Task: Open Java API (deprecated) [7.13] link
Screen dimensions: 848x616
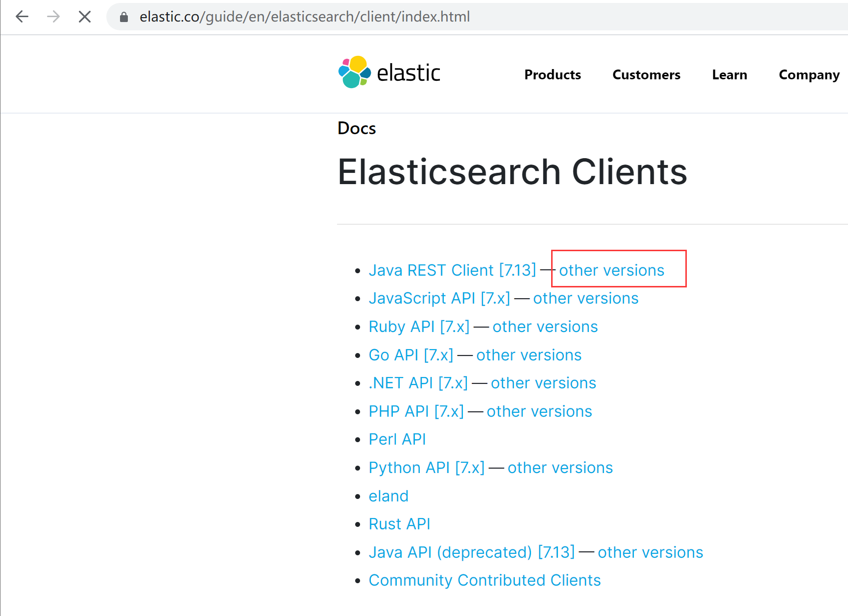Action: click(x=472, y=552)
